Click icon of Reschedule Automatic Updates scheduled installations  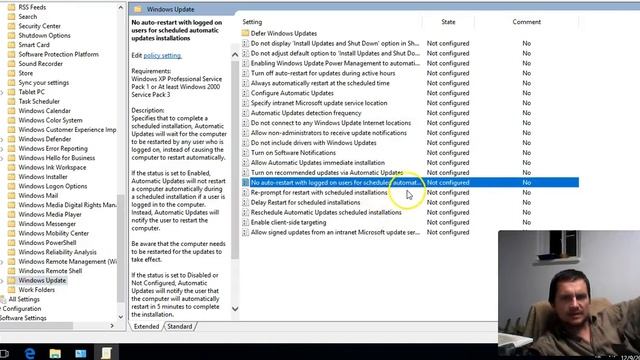(245, 213)
